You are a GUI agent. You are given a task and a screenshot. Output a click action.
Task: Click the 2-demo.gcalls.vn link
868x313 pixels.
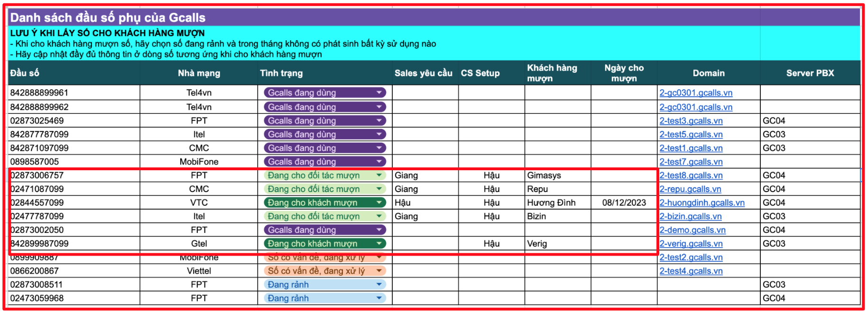692,230
